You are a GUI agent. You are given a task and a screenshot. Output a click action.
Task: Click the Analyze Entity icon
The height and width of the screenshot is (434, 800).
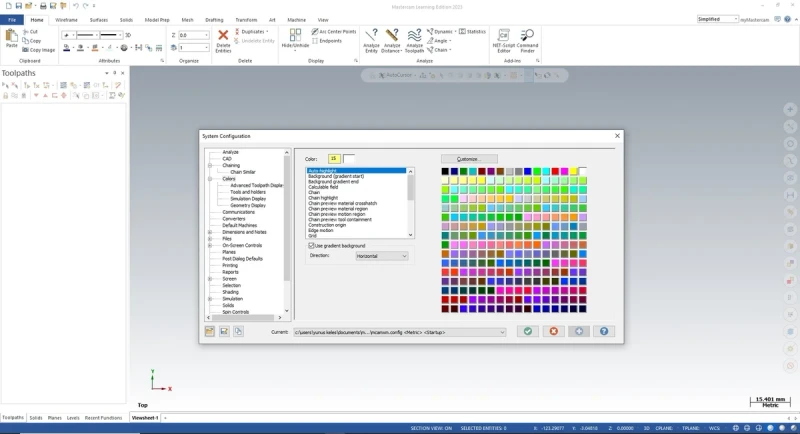point(371,41)
